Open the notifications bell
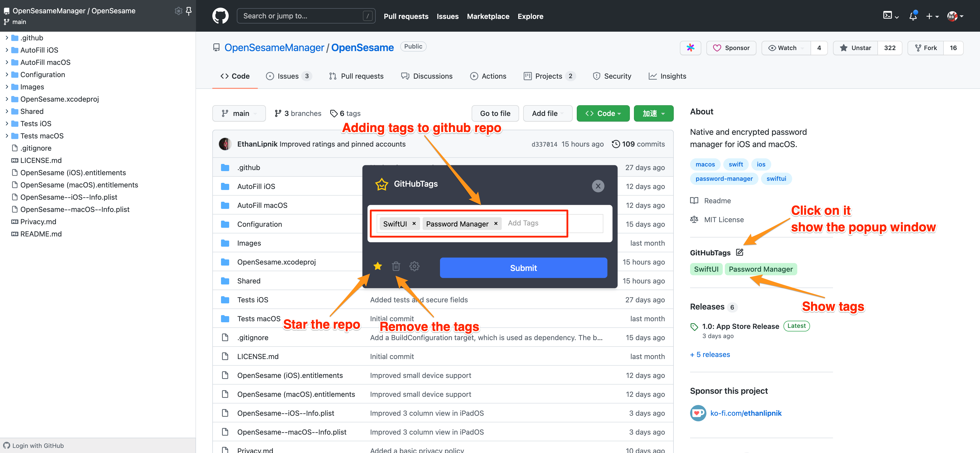This screenshot has height=453, width=980. pyautogui.click(x=913, y=16)
